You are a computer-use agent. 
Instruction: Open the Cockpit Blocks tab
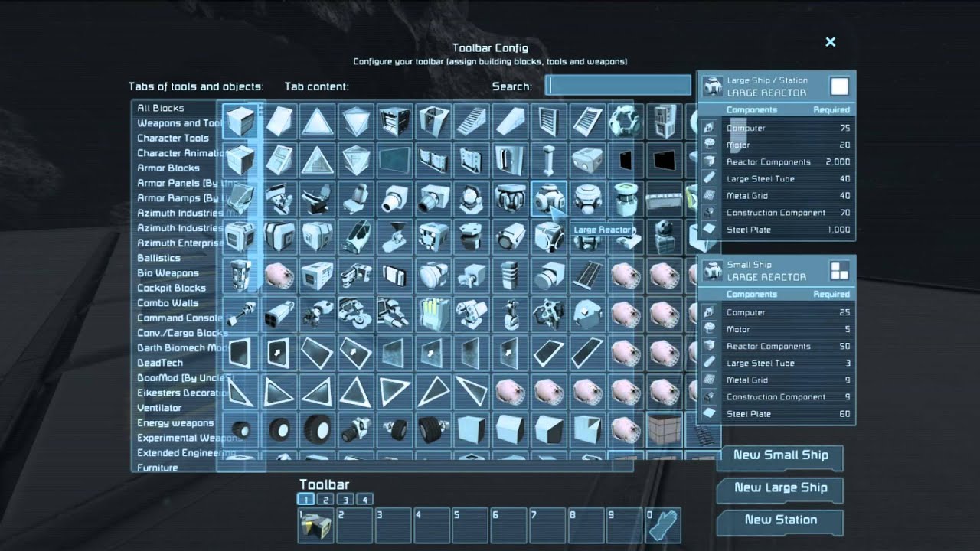pos(171,288)
